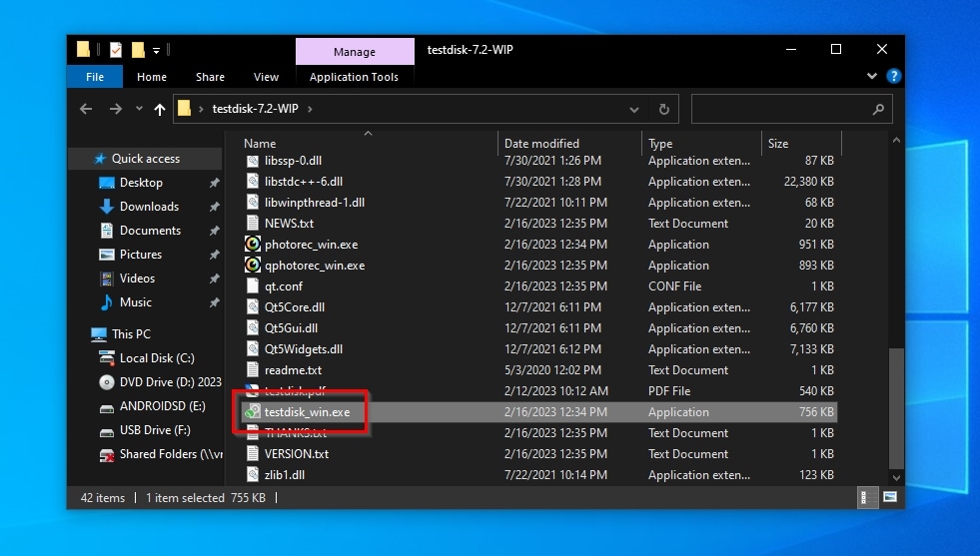Screen dimensions: 980x556
Task: Click the search magnifier icon
Action: pyautogui.click(x=878, y=110)
